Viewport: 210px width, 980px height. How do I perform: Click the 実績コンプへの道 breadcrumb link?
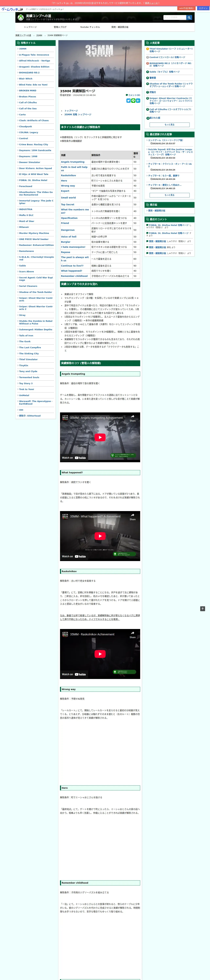(x=23, y=35)
